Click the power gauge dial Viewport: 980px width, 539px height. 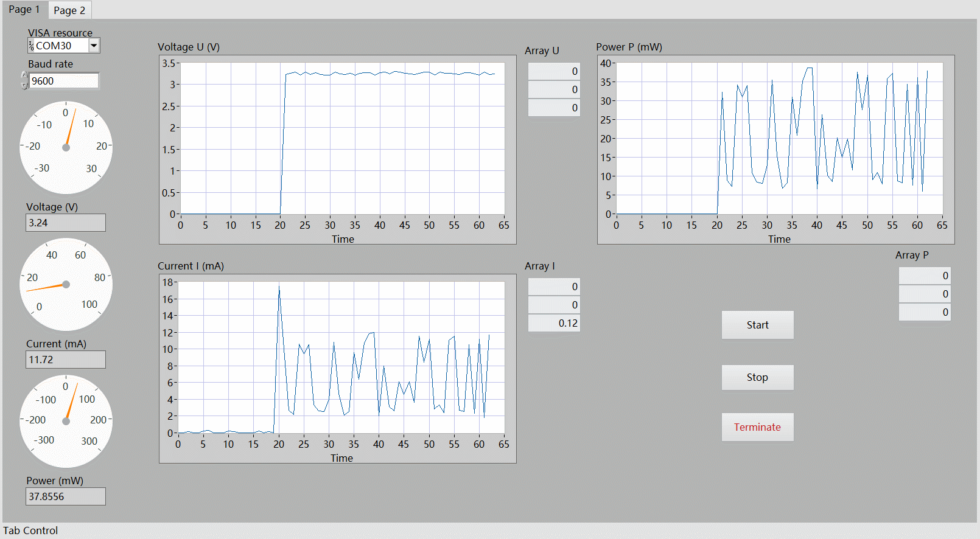point(66,421)
